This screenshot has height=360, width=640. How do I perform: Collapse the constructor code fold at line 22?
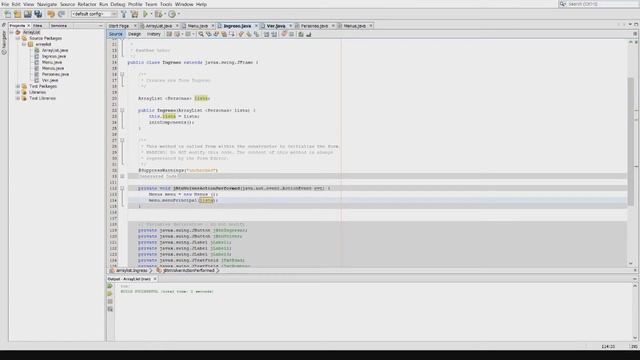point(122,110)
